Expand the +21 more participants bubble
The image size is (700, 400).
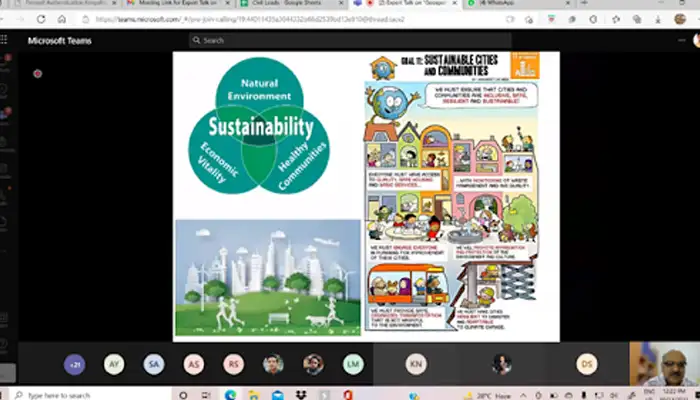(75, 364)
